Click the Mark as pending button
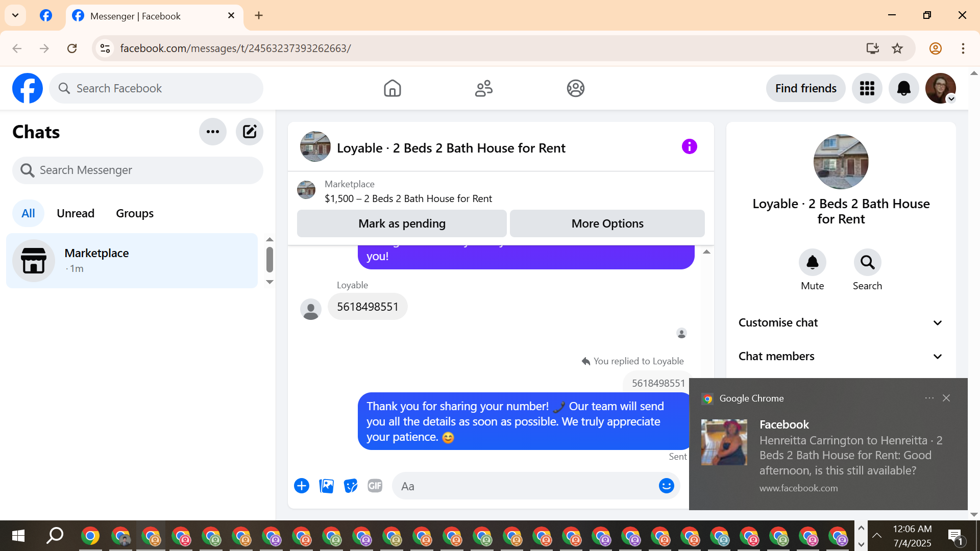This screenshot has width=980, height=551. 402,223
